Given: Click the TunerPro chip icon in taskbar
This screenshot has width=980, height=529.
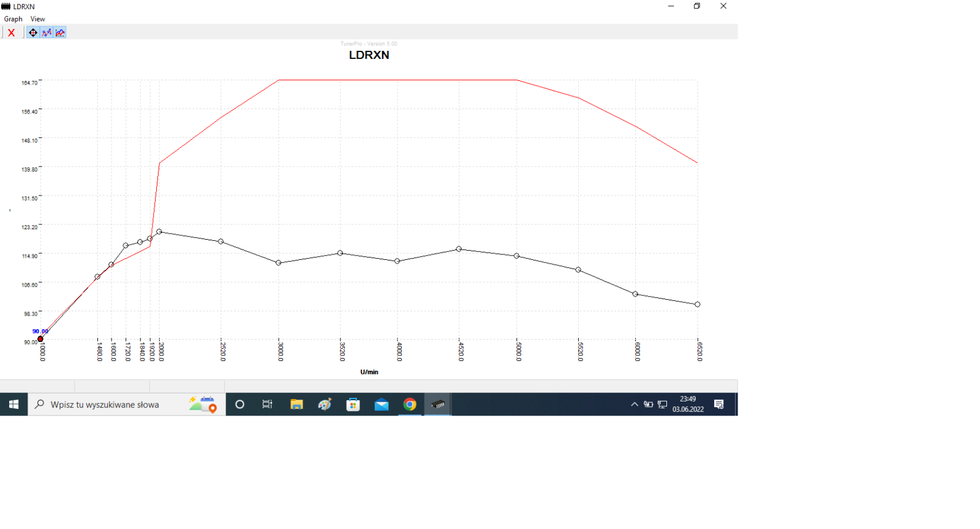Looking at the screenshot, I should pos(438,405).
